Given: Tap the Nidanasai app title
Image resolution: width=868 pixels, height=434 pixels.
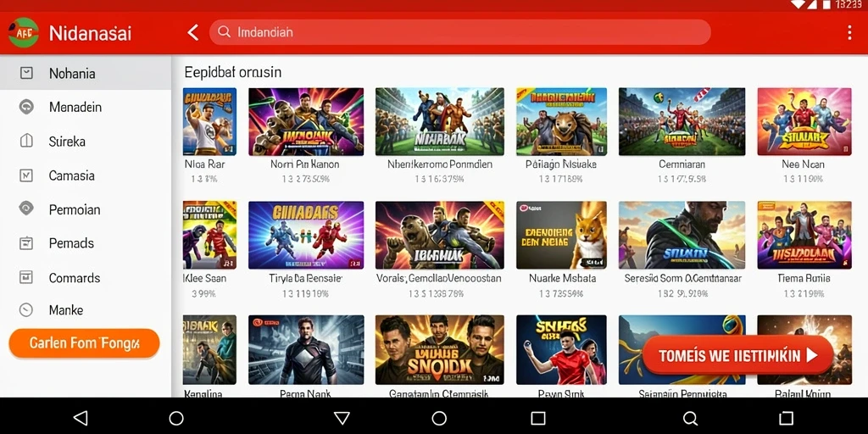Looking at the screenshot, I should pyautogui.click(x=90, y=33).
